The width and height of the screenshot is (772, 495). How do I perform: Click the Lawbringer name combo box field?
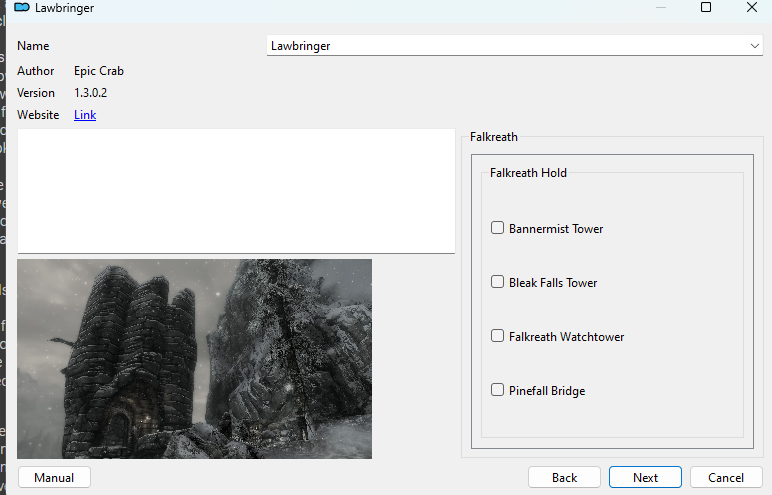click(515, 46)
